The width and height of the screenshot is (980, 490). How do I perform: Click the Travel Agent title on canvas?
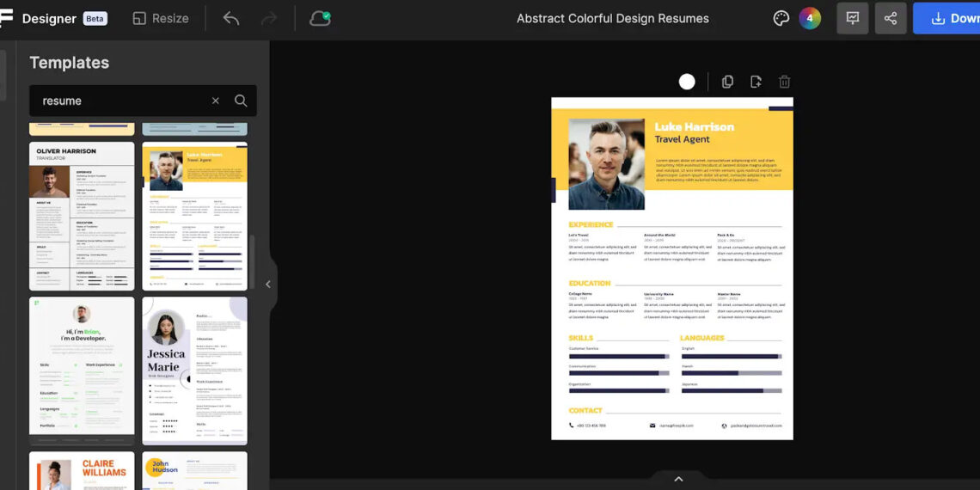pos(682,139)
